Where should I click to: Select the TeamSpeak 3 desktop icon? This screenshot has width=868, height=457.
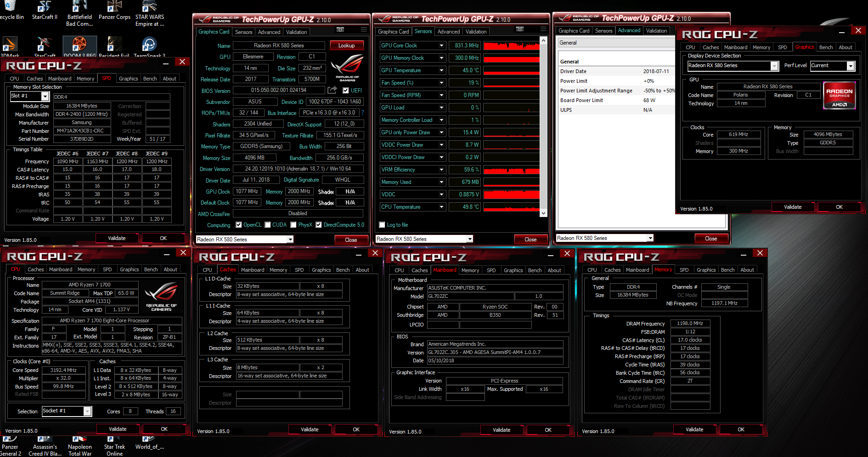(x=149, y=47)
